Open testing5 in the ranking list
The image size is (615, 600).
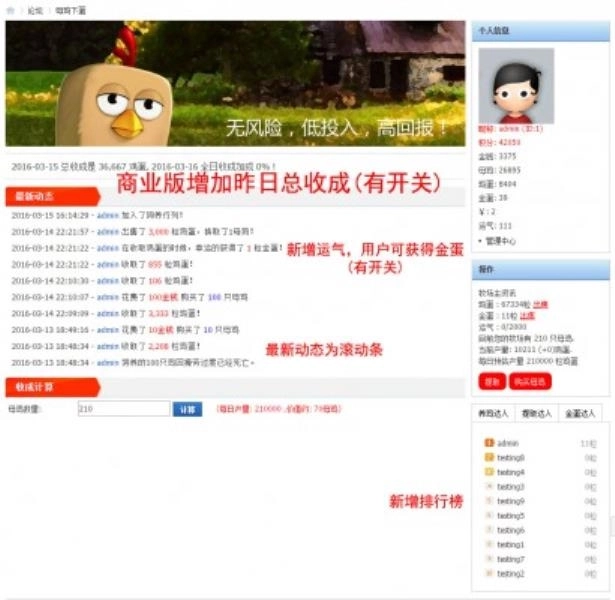511,516
